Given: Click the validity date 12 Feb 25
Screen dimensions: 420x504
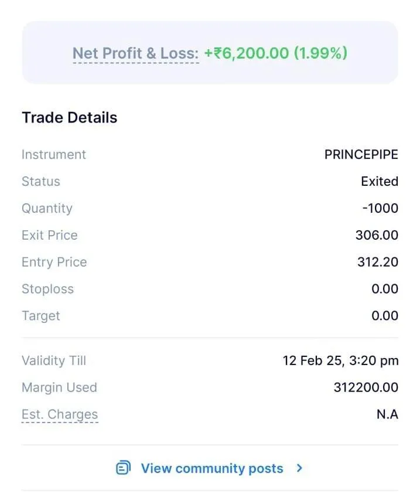Looking at the screenshot, I should click(x=312, y=360).
